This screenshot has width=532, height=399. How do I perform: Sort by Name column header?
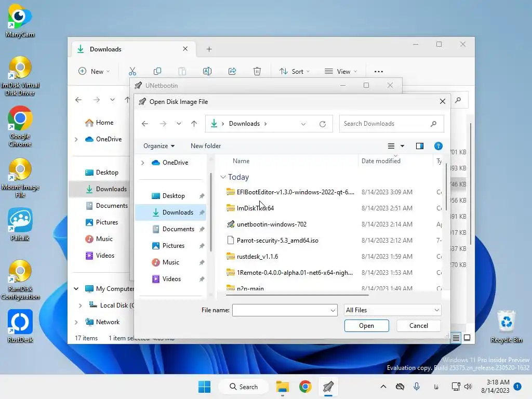point(241,161)
